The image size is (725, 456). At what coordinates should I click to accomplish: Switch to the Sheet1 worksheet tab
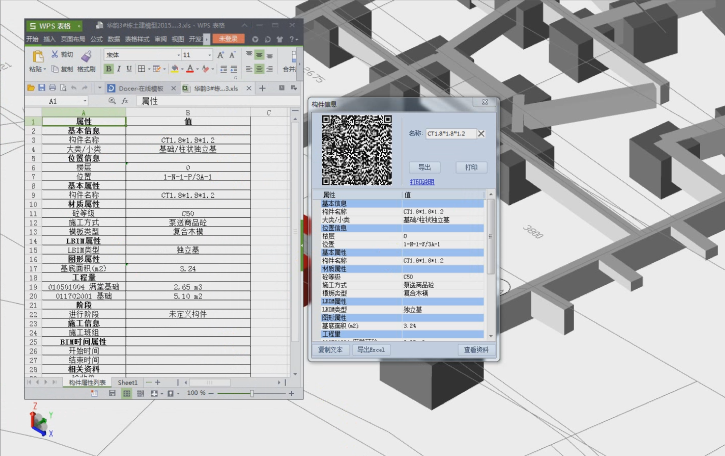pos(128,382)
